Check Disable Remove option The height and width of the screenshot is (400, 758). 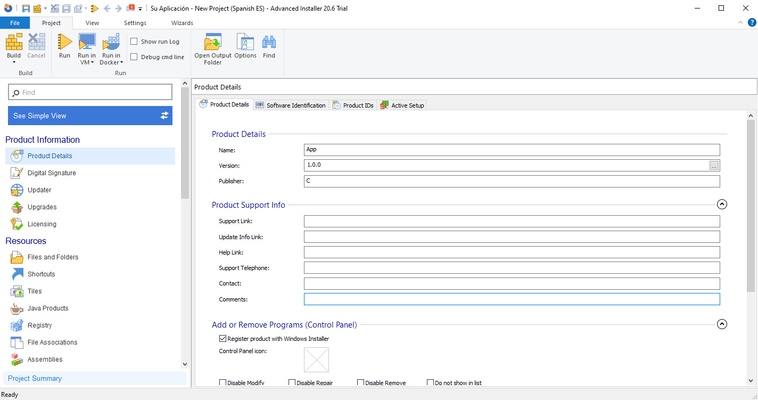click(x=360, y=383)
